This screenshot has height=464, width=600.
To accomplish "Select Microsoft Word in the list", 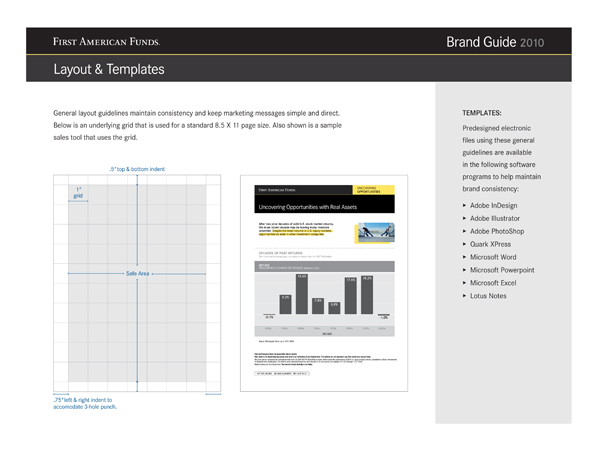I will point(493,257).
